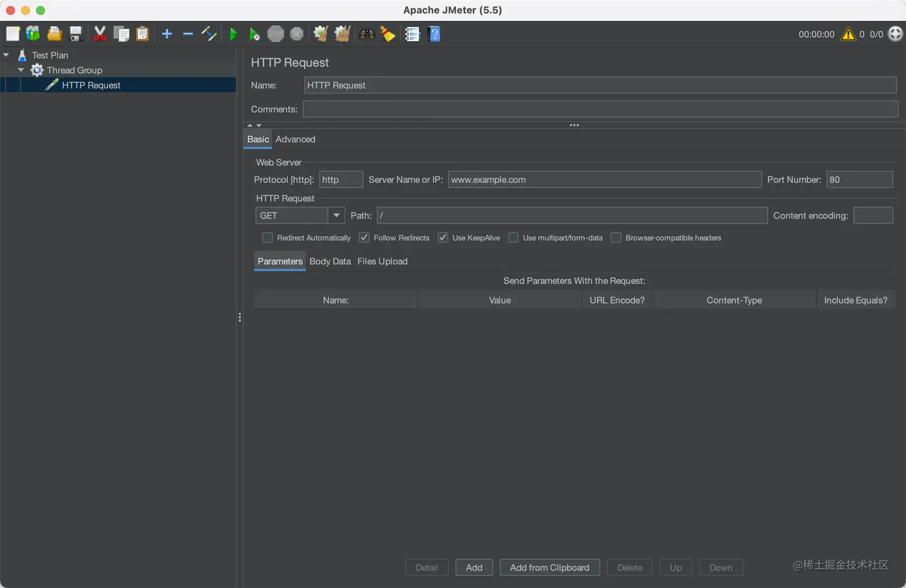Reset search with the yellow broom icon
Viewport: 906px width, 588px height.
coord(388,34)
